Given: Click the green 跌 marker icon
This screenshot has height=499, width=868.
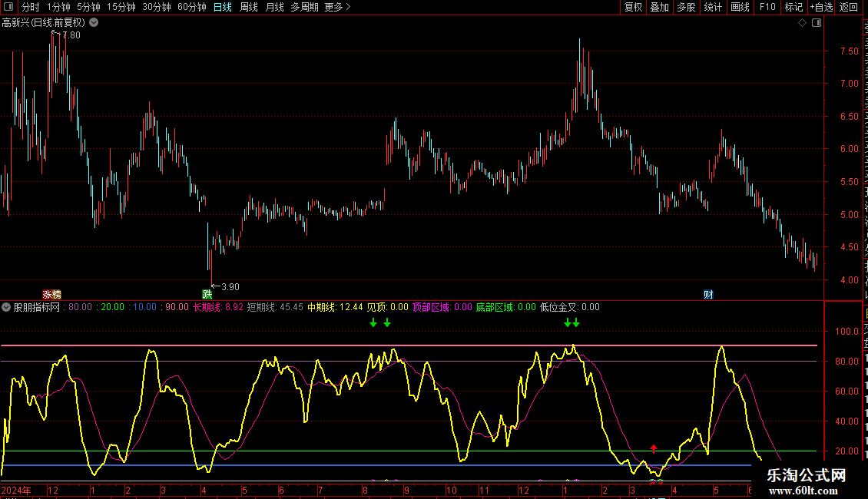Looking at the screenshot, I should coord(207,294).
